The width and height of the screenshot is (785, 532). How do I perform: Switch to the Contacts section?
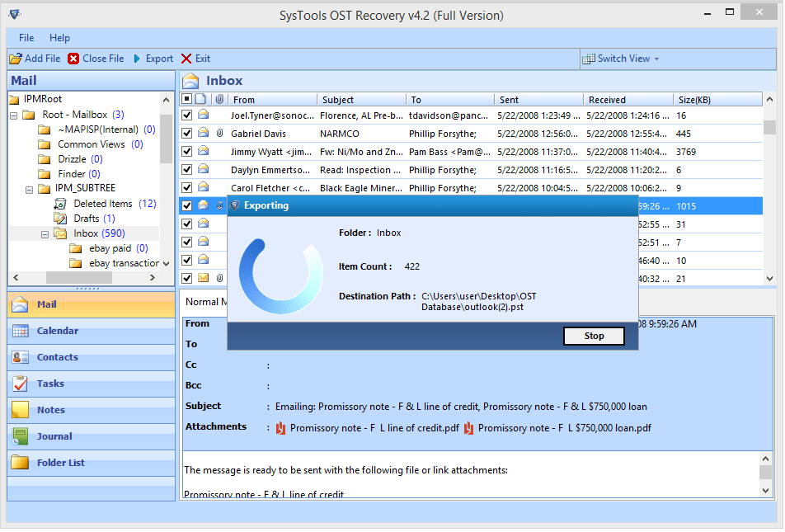coord(91,358)
